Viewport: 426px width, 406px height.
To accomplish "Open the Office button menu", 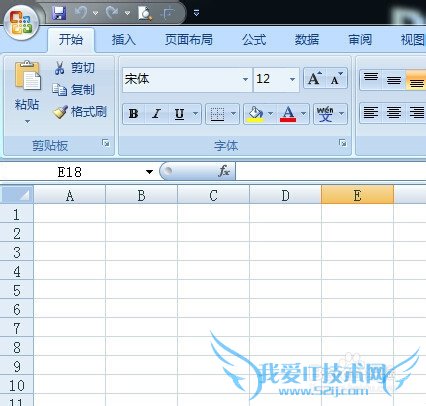I will 21,22.
